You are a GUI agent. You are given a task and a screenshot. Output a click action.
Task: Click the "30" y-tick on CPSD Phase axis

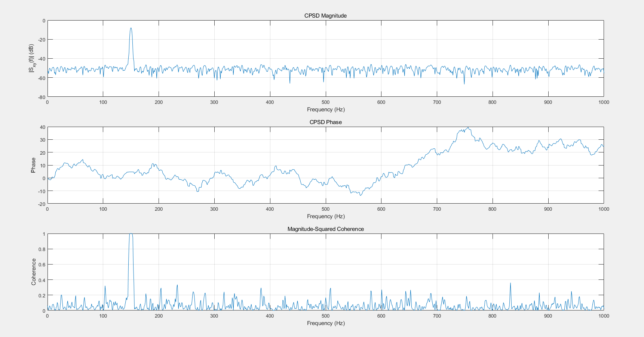coord(43,140)
